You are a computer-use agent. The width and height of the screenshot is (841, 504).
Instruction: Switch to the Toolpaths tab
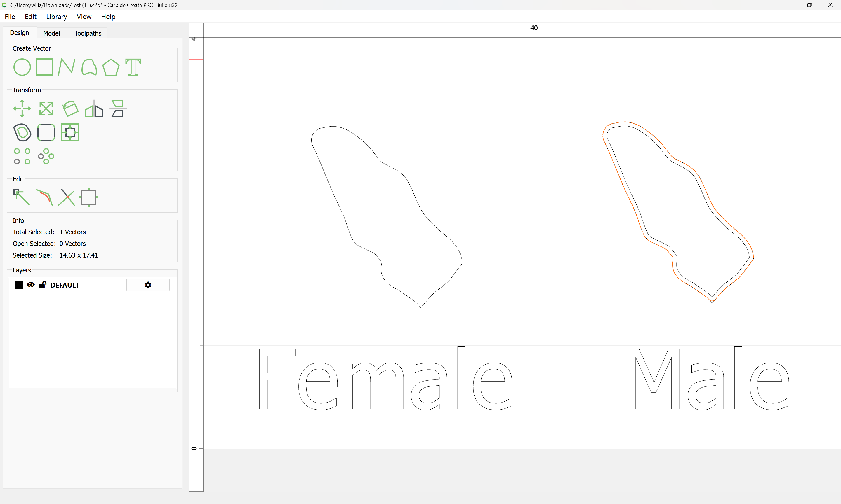coord(88,33)
